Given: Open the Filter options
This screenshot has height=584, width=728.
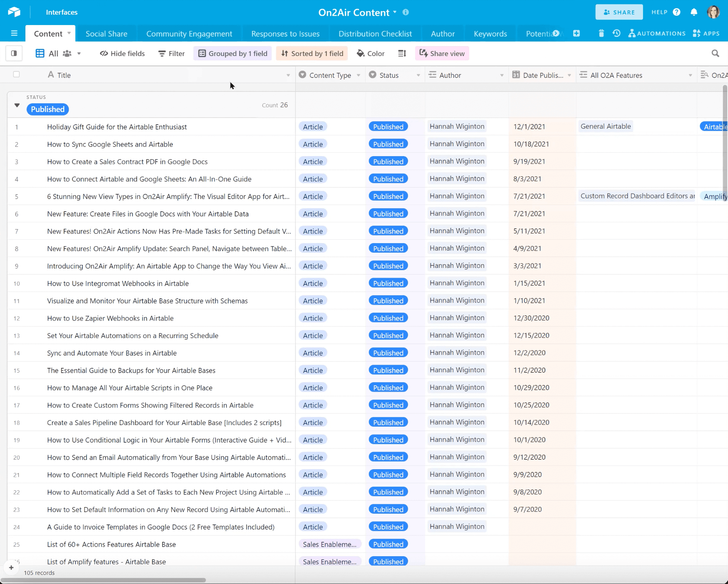Looking at the screenshot, I should pos(171,53).
